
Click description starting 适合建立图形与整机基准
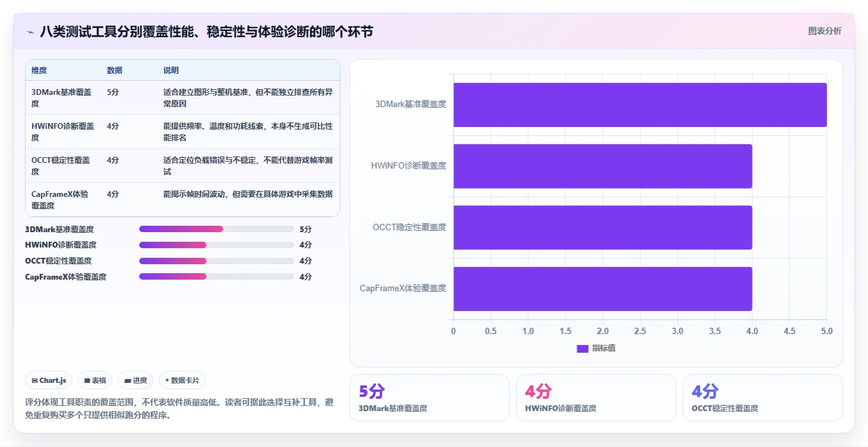click(248, 97)
